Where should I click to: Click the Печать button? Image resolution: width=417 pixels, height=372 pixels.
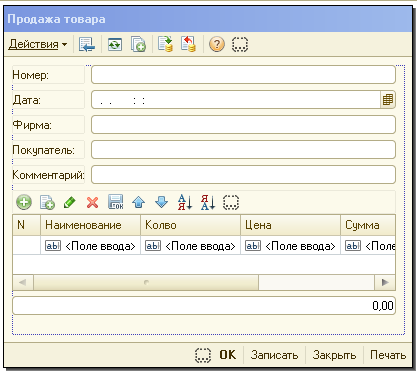coord(388,355)
